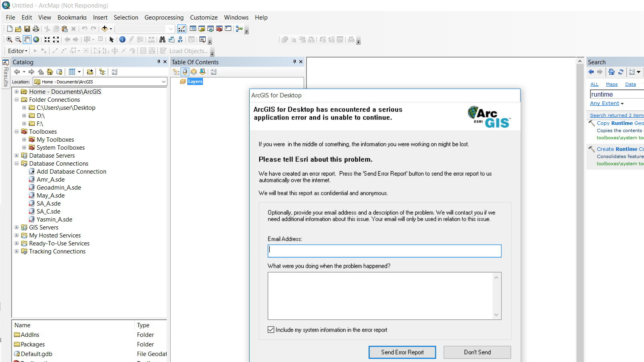Viewport: 644px width, 362px height.
Task: Toggle List By Drawing Order in Table Of Contents
Action: click(x=176, y=72)
